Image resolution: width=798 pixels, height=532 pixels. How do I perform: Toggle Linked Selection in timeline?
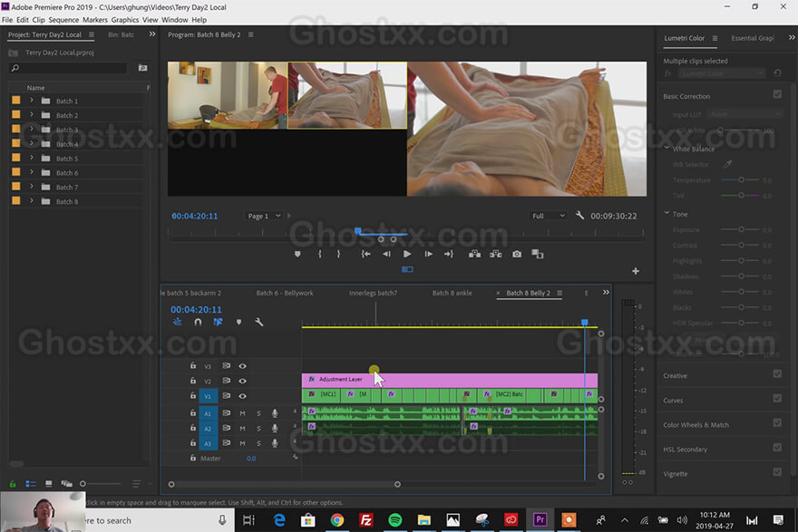218,322
